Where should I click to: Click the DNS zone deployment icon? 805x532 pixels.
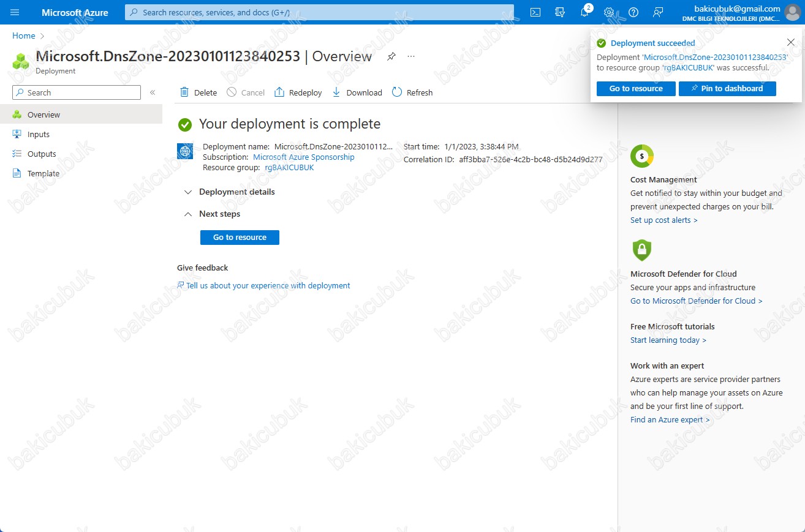pyautogui.click(x=185, y=151)
